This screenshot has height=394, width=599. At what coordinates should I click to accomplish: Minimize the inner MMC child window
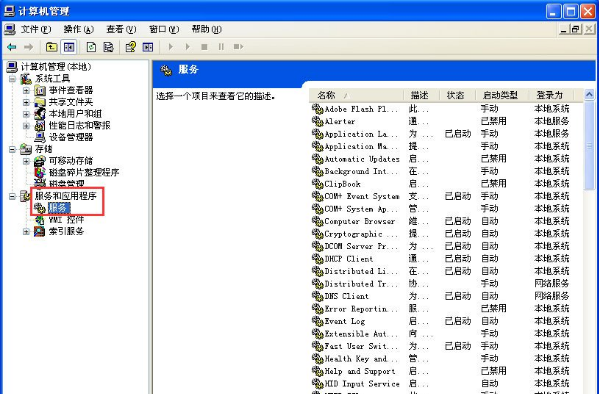click(x=563, y=29)
